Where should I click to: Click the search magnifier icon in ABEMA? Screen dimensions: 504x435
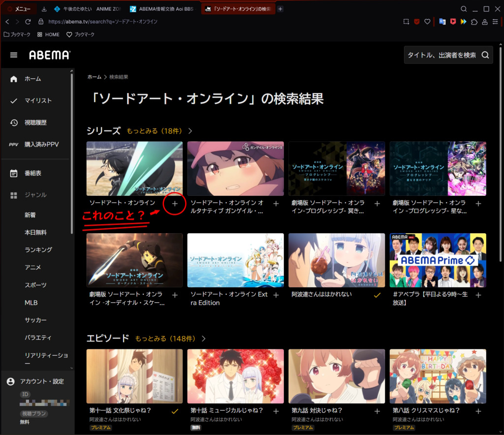coord(485,55)
